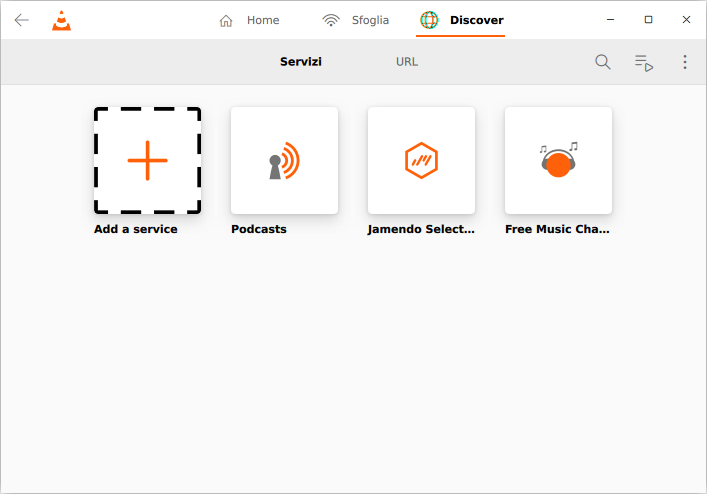707x494 pixels.
Task: Open the Servizi sub-tab
Action: pyautogui.click(x=301, y=62)
